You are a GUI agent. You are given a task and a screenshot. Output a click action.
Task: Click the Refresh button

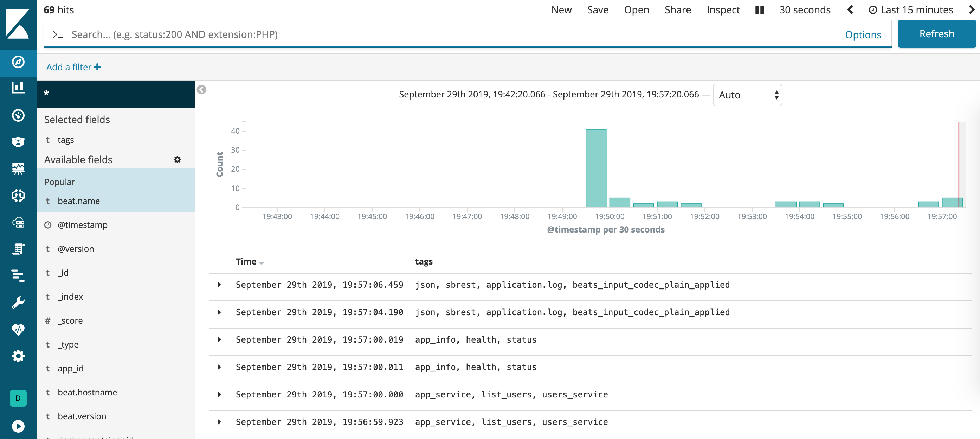(x=936, y=34)
